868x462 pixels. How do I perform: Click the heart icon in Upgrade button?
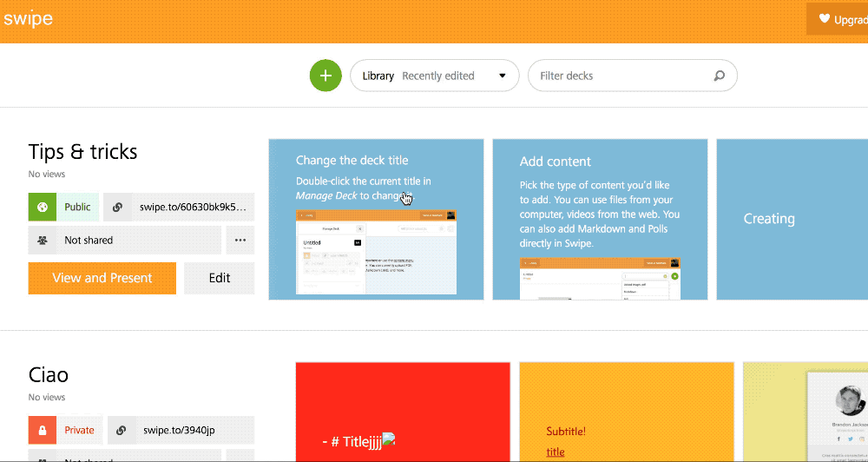click(x=824, y=19)
